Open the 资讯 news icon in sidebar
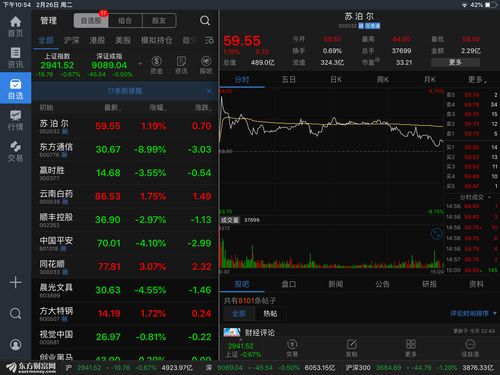Screen dimensions: 500x375 [x=15, y=58]
